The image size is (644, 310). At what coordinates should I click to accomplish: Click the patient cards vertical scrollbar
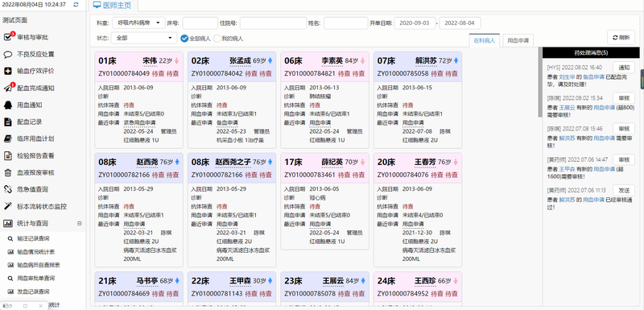click(x=539, y=82)
